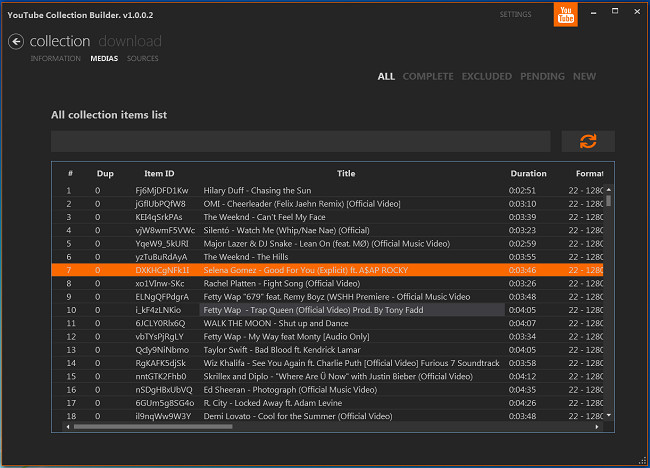650x468 pixels.
Task: Select 'Fetty Wap "679" feat. Remy Boyz' row
Action: [327, 297]
